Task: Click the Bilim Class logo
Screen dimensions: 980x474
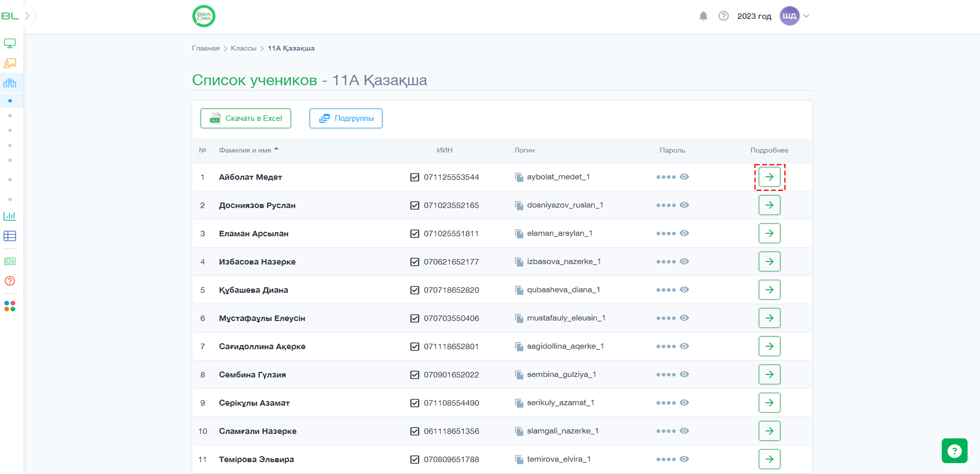Action: (x=204, y=16)
